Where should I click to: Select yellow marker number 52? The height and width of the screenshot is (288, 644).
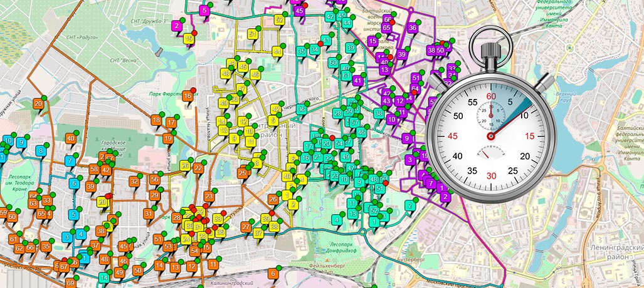pos(280,20)
